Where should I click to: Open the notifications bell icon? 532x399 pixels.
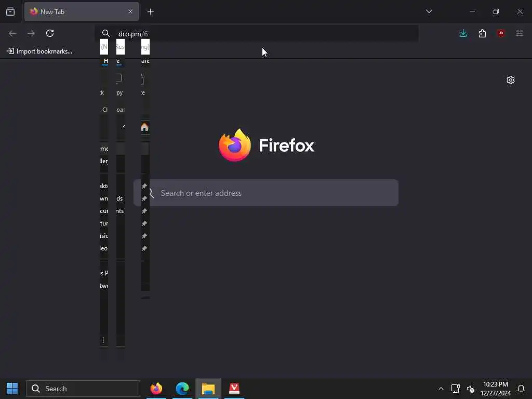point(521,389)
